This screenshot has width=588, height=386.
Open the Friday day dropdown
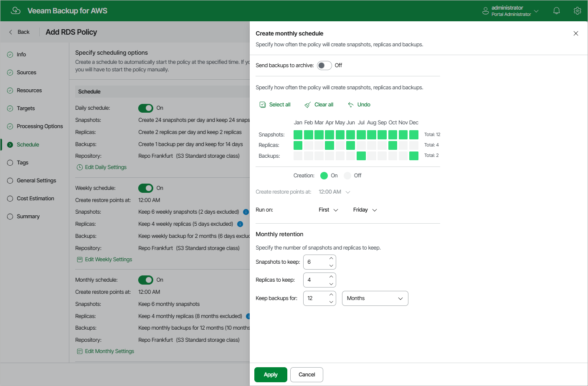pos(365,210)
